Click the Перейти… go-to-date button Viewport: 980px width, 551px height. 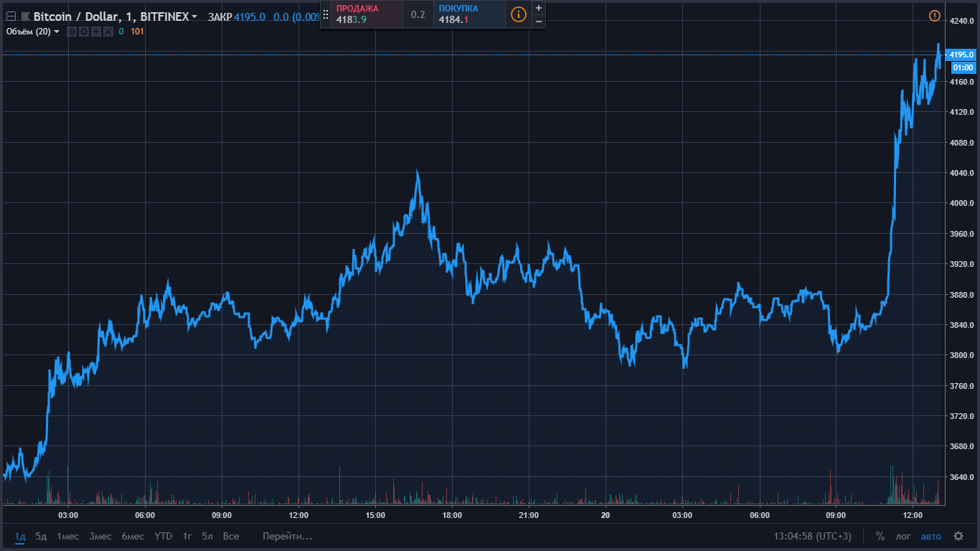pos(288,536)
